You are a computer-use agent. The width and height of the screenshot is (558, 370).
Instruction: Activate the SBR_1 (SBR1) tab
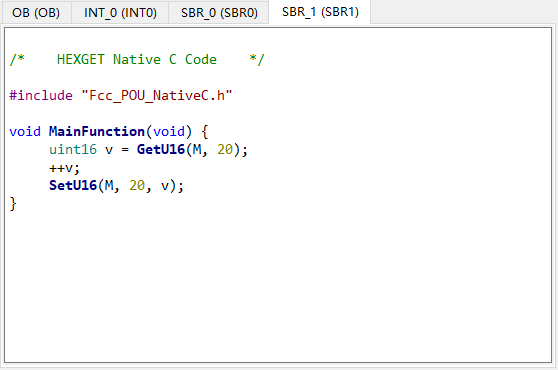pyautogui.click(x=320, y=12)
